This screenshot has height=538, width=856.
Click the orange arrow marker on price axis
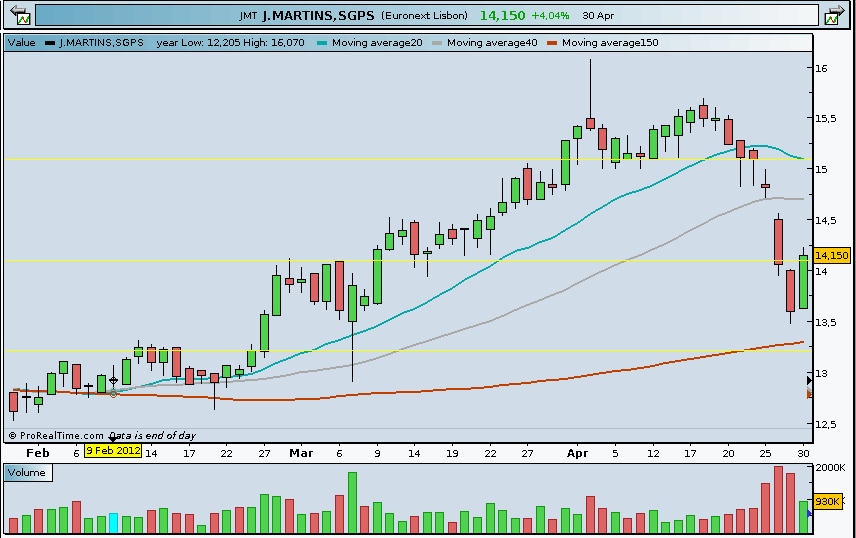pos(810,394)
